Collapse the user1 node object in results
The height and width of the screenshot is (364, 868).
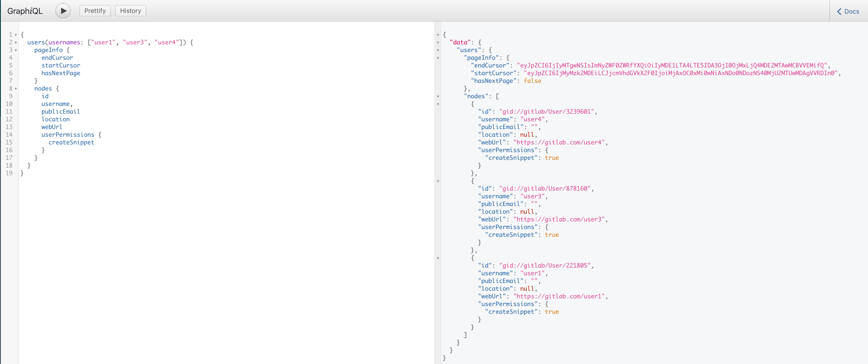coord(438,258)
